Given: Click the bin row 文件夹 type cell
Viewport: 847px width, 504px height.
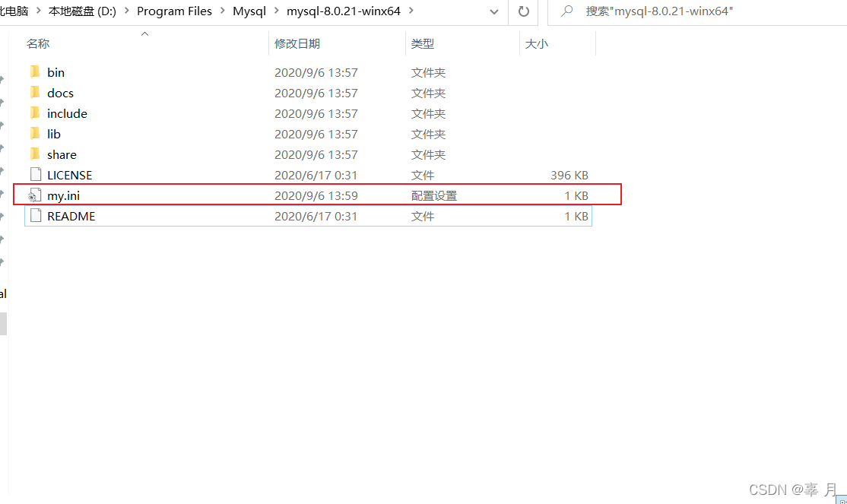Looking at the screenshot, I should coord(428,72).
